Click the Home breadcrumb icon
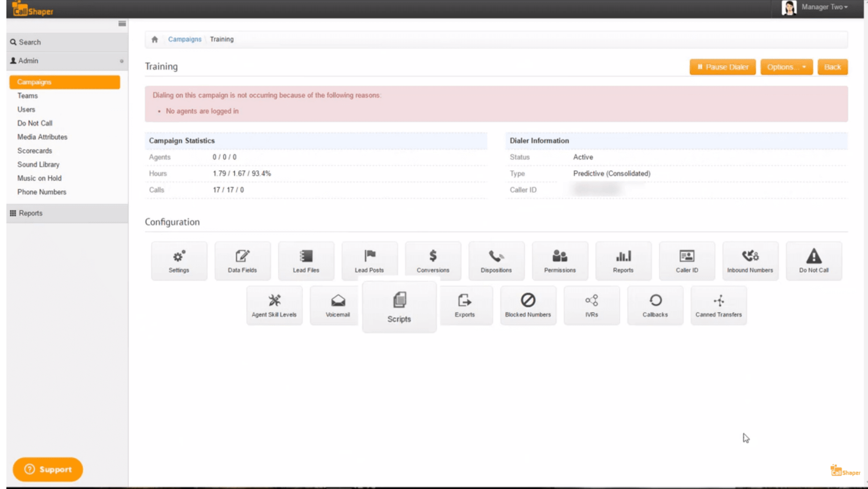The image size is (868, 489). point(155,39)
